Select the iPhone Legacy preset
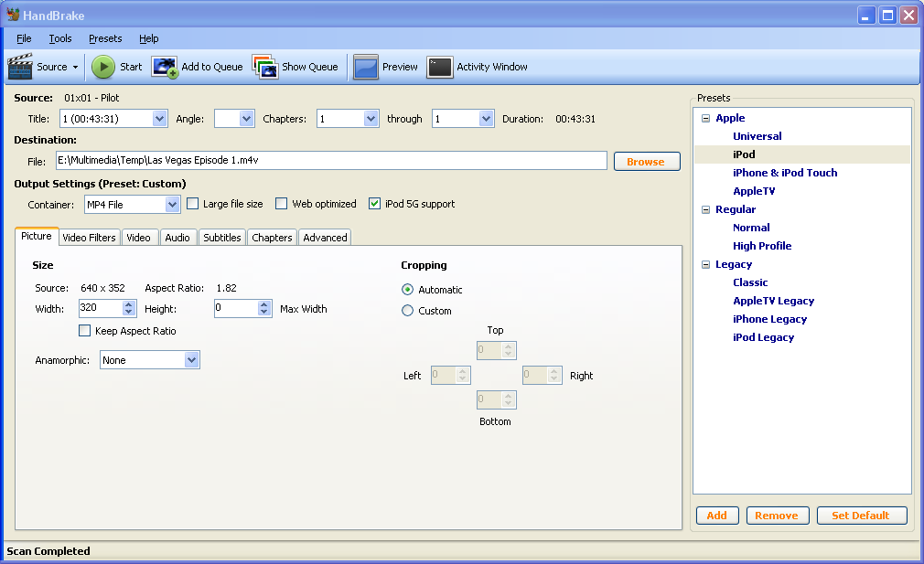 tap(769, 318)
